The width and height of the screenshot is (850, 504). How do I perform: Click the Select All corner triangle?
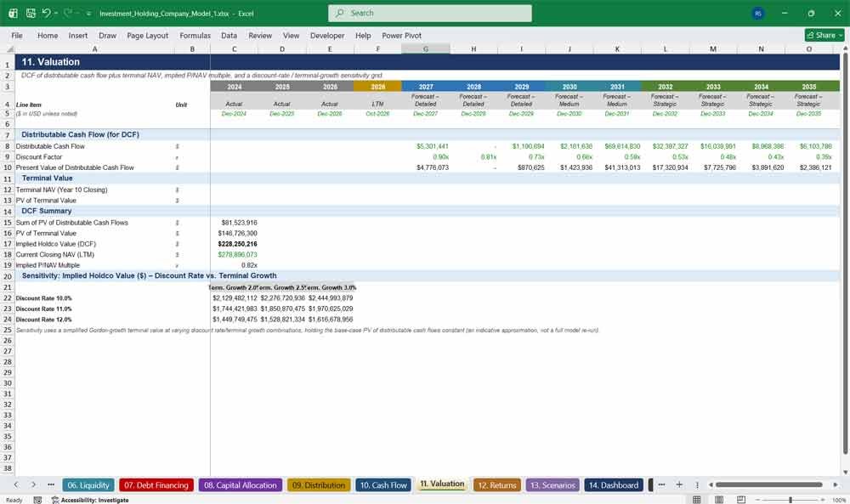8,48
